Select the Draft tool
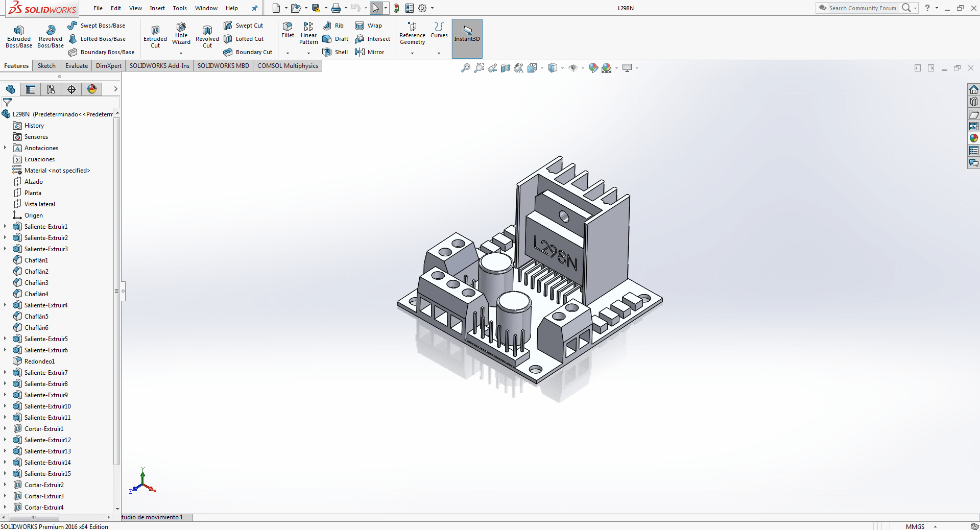Viewport: 980px width, 530px height. (335, 39)
